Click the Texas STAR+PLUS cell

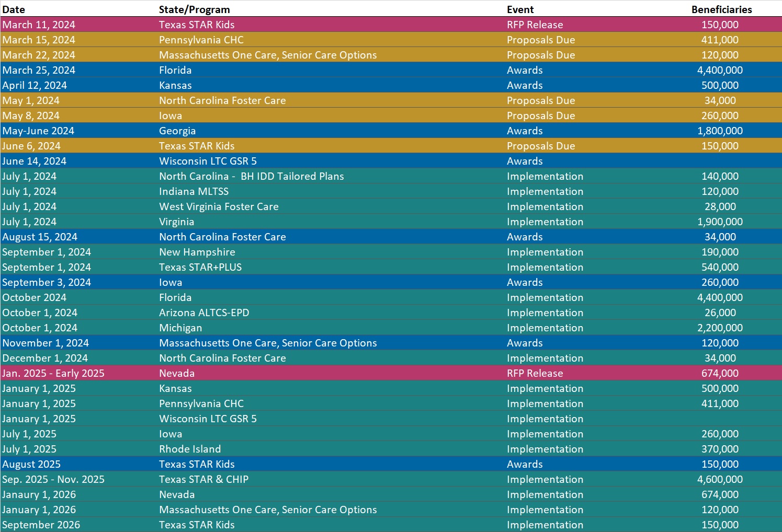coord(200,267)
